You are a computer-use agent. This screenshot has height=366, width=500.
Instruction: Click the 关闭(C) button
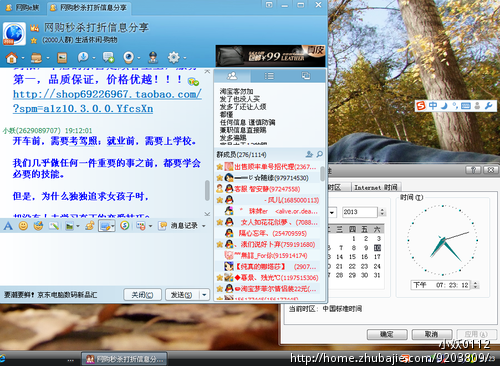click(142, 295)
